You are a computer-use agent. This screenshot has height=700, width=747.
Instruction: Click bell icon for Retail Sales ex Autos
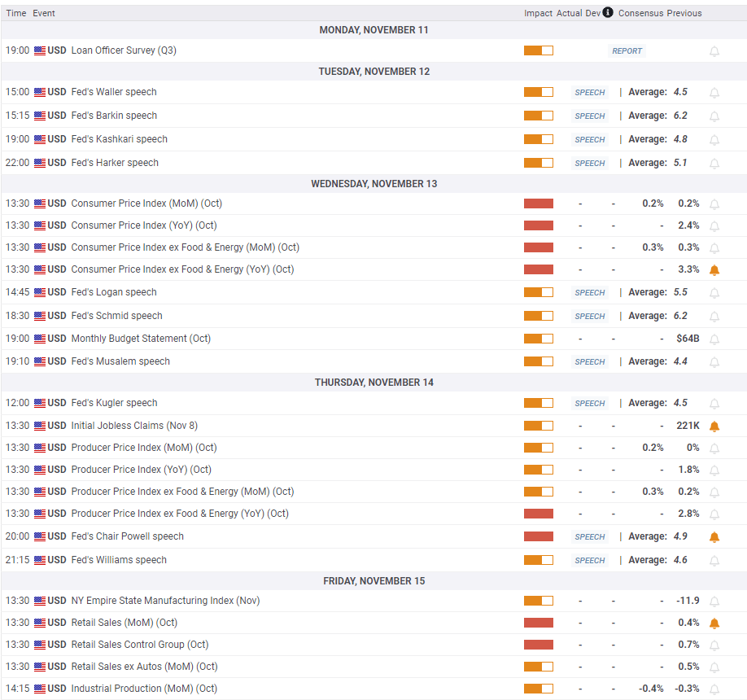click(x=714, y=667)
